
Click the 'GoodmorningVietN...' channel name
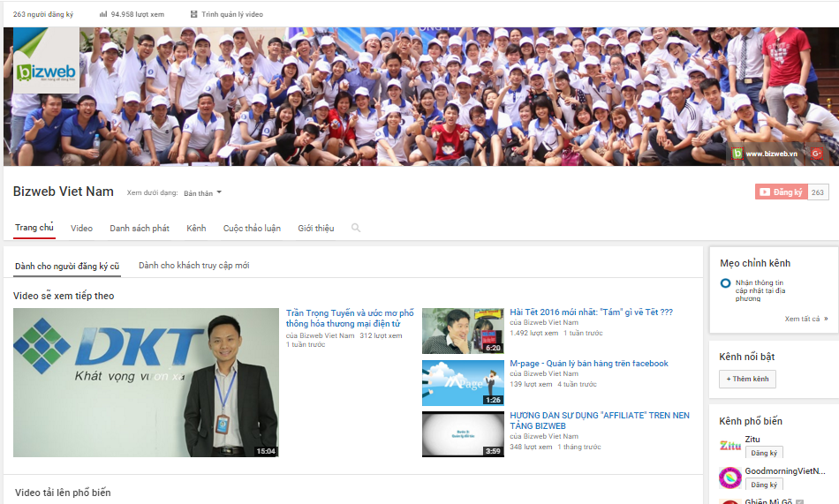click(785, 470)
